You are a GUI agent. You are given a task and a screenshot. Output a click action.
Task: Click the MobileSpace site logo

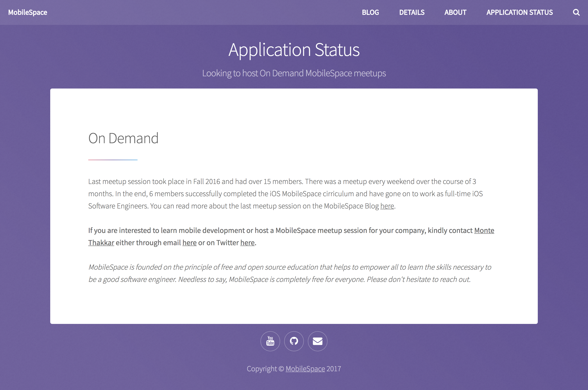click(28, 12)
